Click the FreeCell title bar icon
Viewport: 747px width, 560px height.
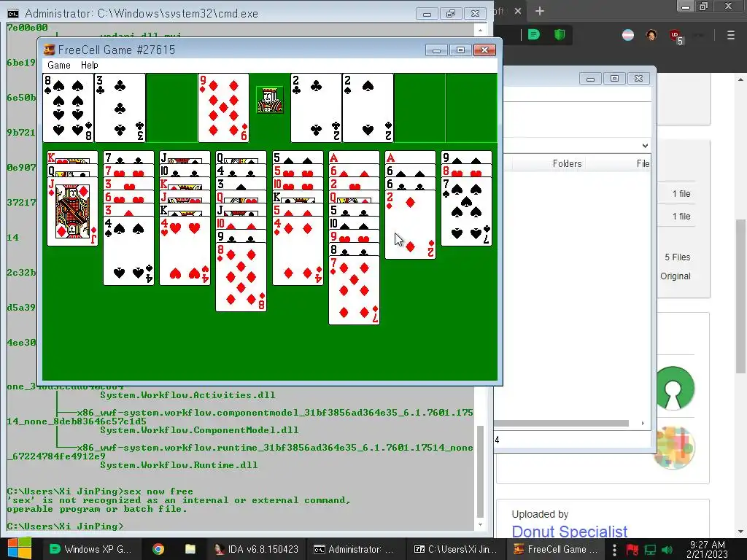[x=49, y=50]
